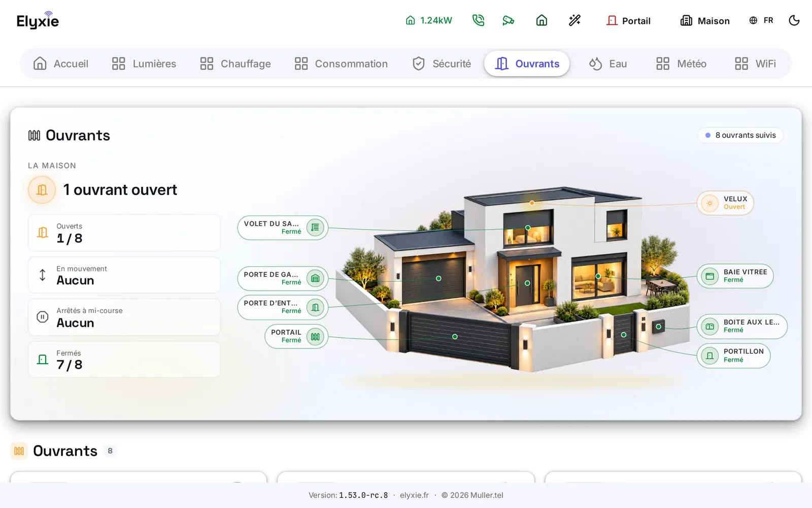The height and width of the screenshot is (508, 812).
Task: Select the 'Arrêtés à mi-course' card
Action: [x=124, y=317]
